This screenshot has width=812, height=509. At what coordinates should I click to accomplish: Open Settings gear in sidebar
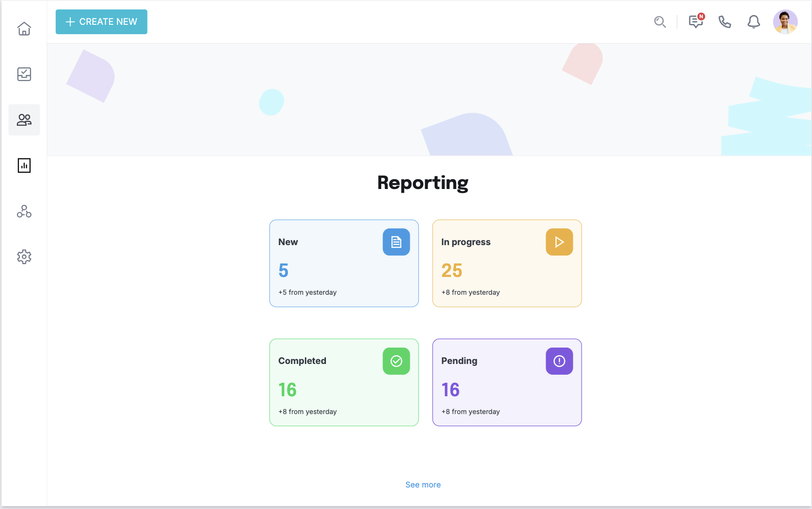pyautogui.click(x=24, y=257)
